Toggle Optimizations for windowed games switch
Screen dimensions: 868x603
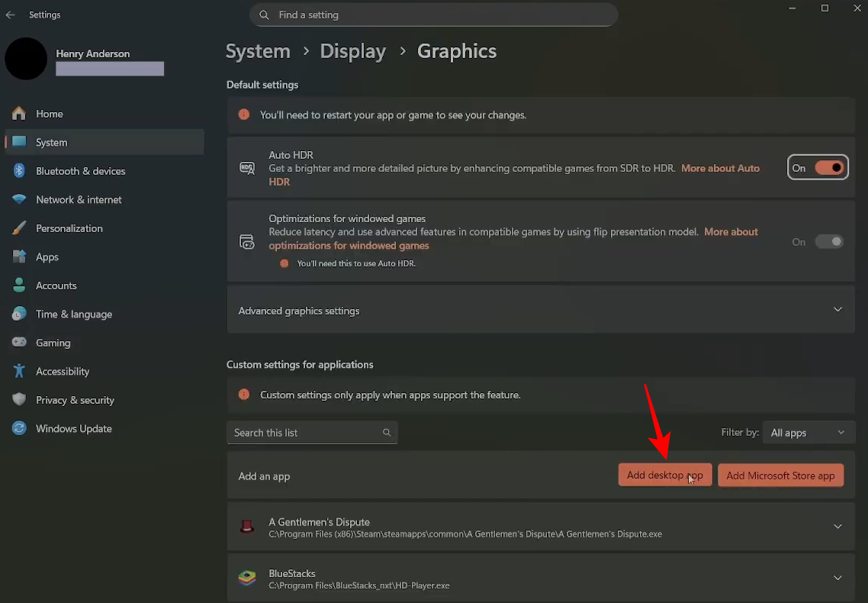pos(828,242)
